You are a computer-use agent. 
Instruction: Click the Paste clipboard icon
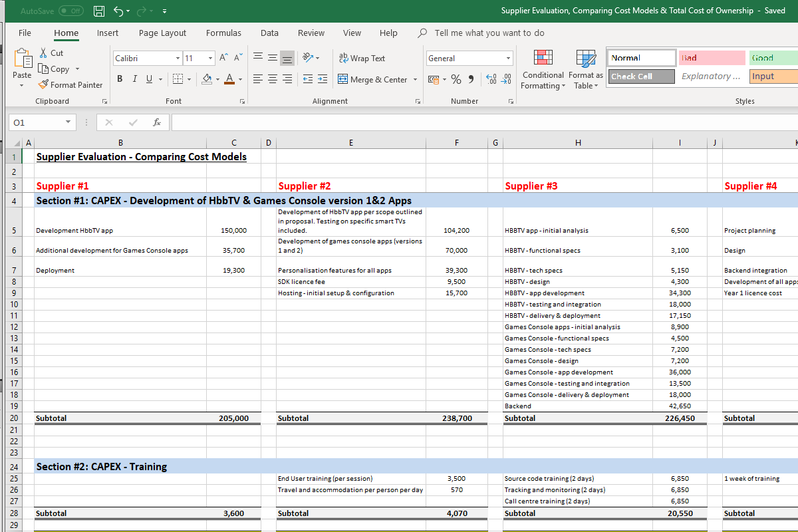22,58
